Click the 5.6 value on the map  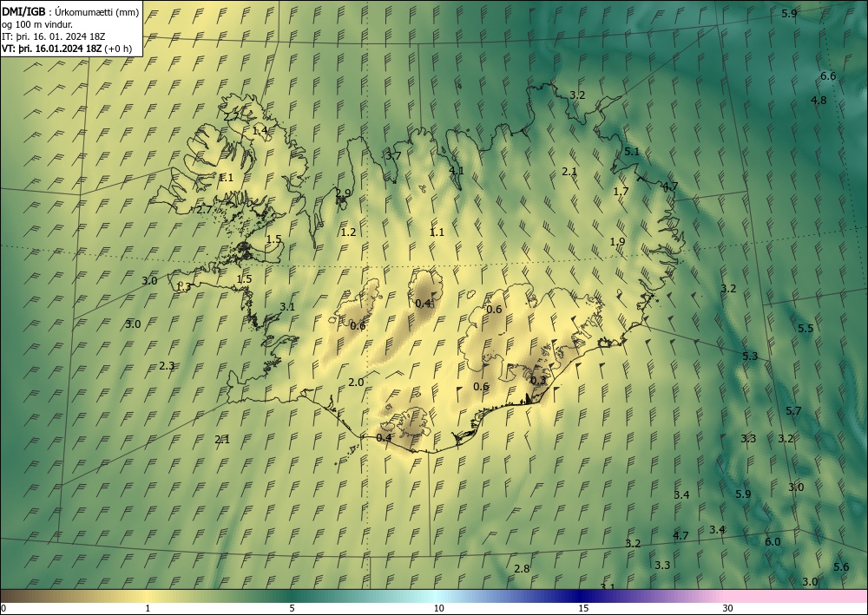[841, 567]
